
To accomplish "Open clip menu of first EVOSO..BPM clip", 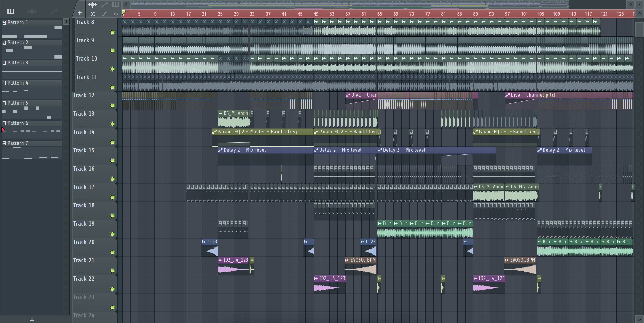I will (347, 260).
